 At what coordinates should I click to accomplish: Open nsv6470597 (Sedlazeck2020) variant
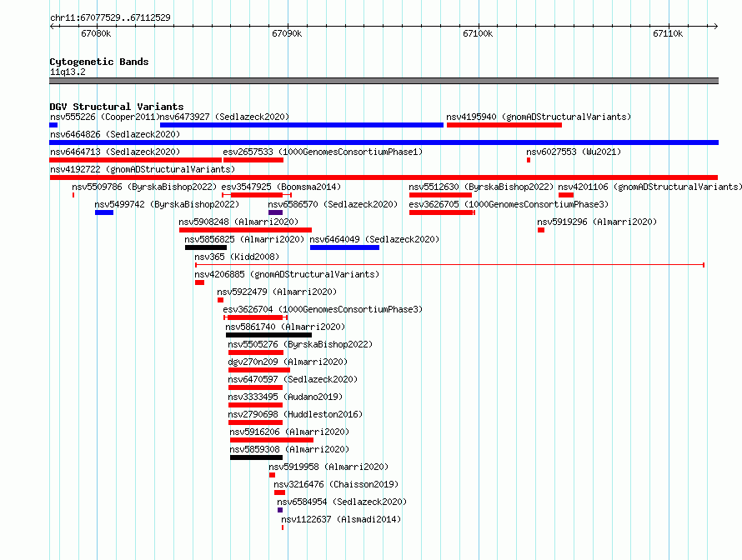coord(293,379)
